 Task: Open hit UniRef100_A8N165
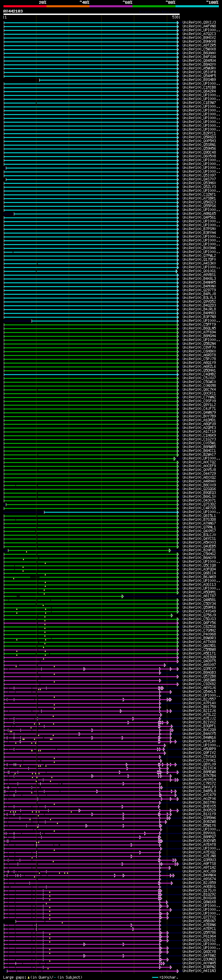pos(199,213)
